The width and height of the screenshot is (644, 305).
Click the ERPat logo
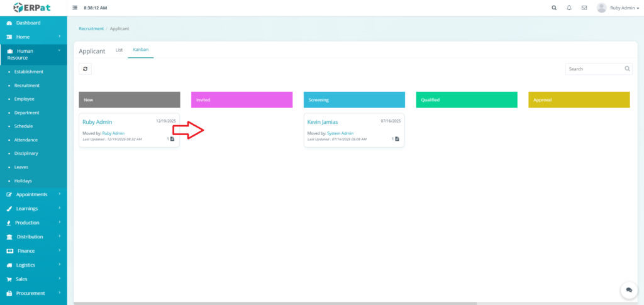click(31, 8)
